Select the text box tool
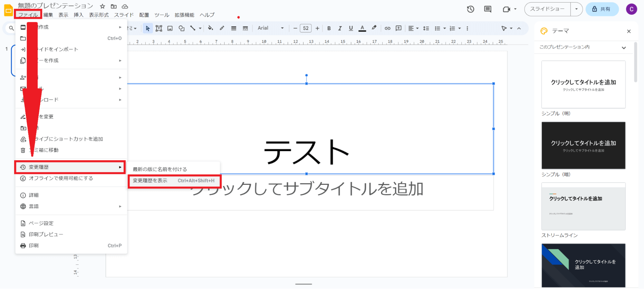 [x=159, y=28]
